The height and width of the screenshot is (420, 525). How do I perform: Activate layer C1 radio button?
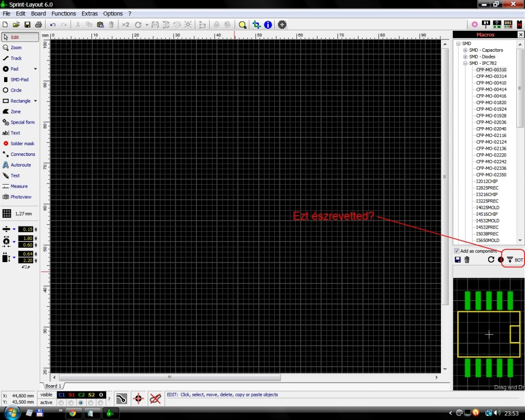62,403
